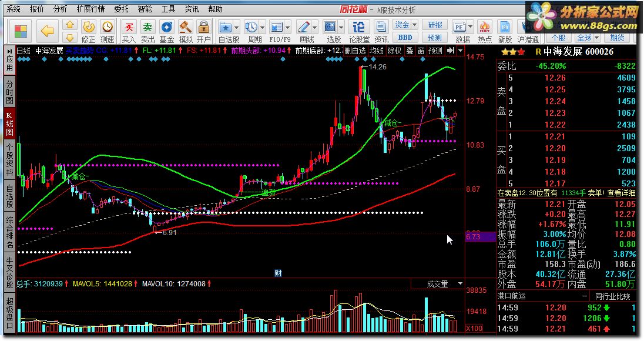Select the 画线 drawing pencil tool
The height and width of the screenshot is (341, 644).
[x=304, y=28]
